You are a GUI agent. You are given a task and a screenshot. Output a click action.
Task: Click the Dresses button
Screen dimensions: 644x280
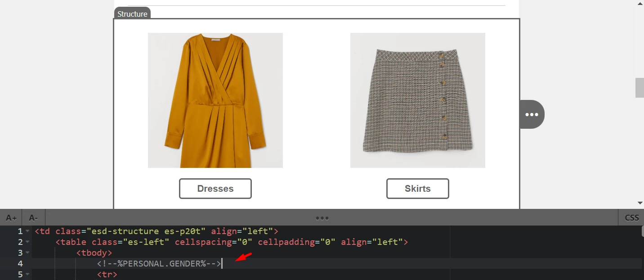click(215, 189)
